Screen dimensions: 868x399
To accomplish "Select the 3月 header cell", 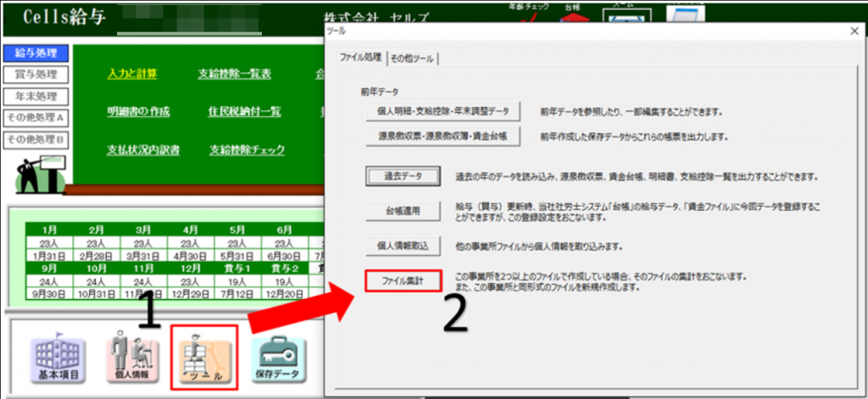I will point(143,229).
